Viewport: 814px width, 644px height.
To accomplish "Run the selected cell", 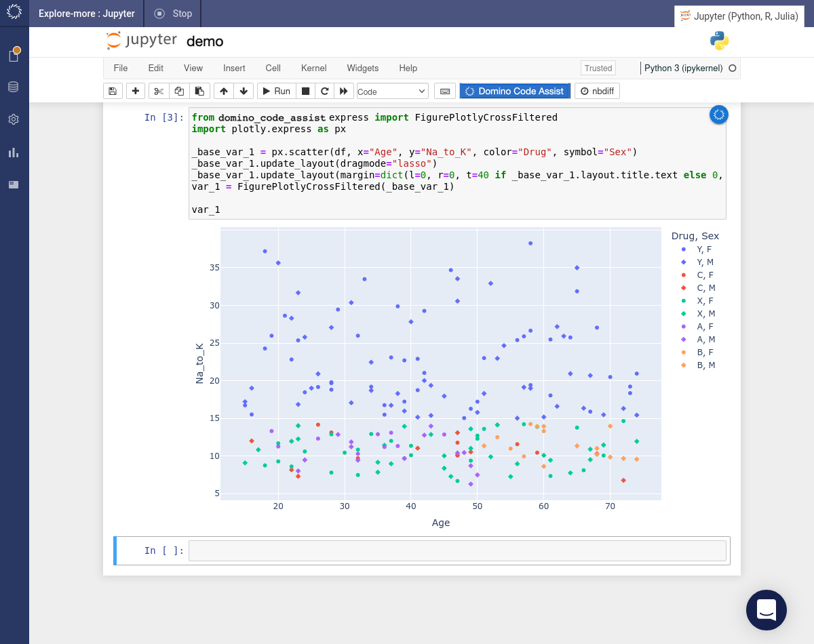I will click(x=277, y=91).
